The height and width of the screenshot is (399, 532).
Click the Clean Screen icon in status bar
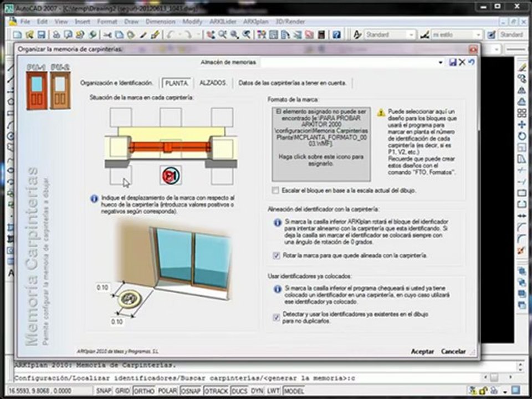pos(516,391)
